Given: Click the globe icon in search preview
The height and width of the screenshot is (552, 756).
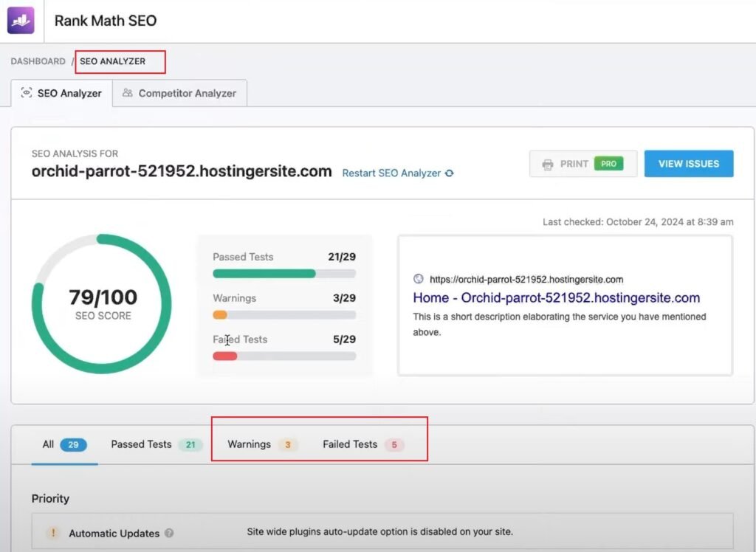Looking at the screenshot, I should [419, 279].
